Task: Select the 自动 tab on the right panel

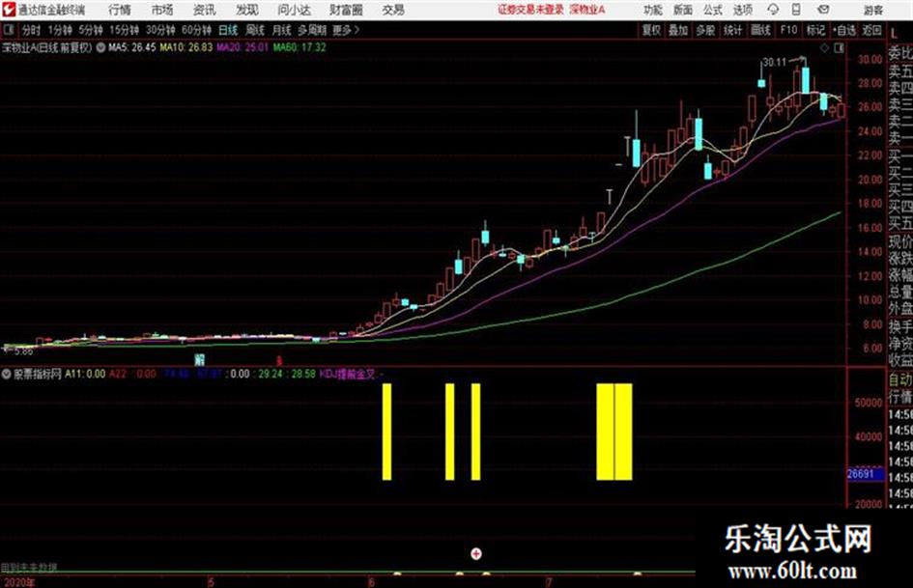Action: click(900, 379)
